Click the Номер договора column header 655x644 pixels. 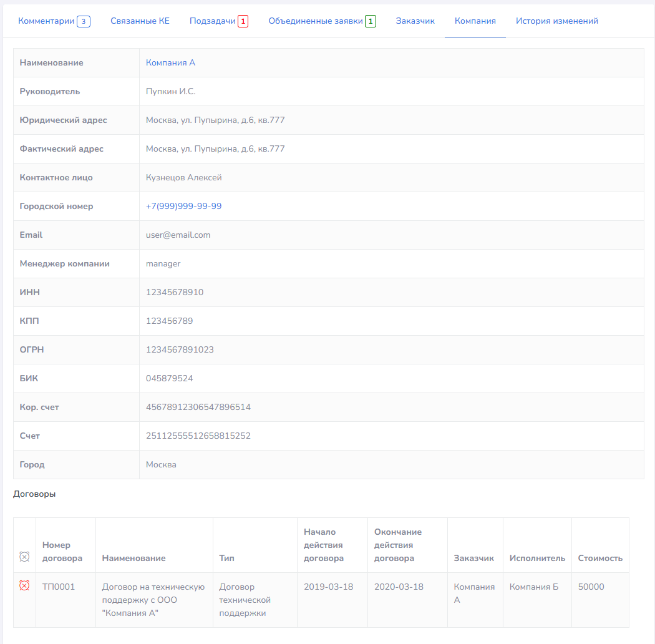(x=62, y=552)
